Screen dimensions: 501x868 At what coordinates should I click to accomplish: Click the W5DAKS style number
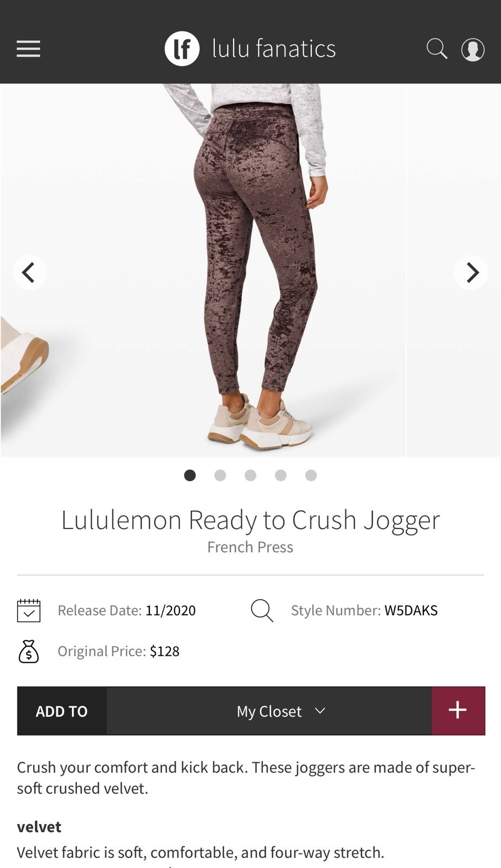[411, 610]
